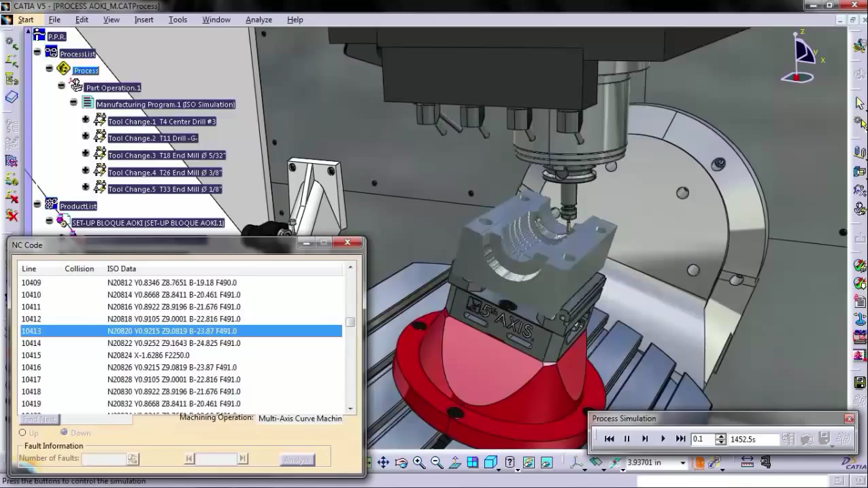Open the 3.93701 in grid step dropdown

coord(683,463)
